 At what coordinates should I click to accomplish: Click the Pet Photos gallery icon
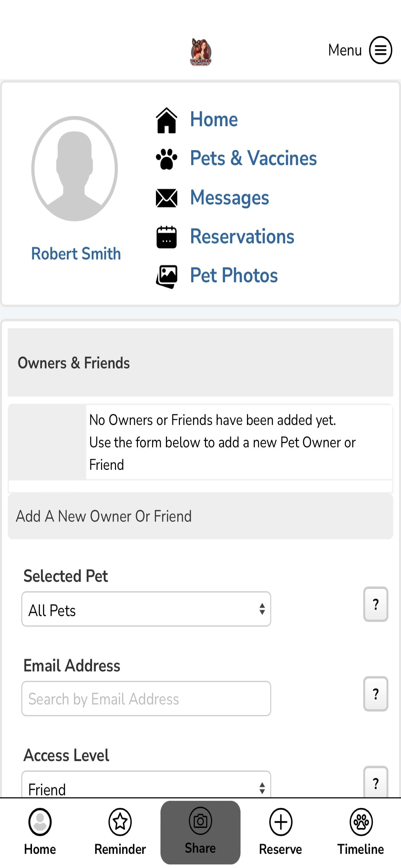point(167,277)
